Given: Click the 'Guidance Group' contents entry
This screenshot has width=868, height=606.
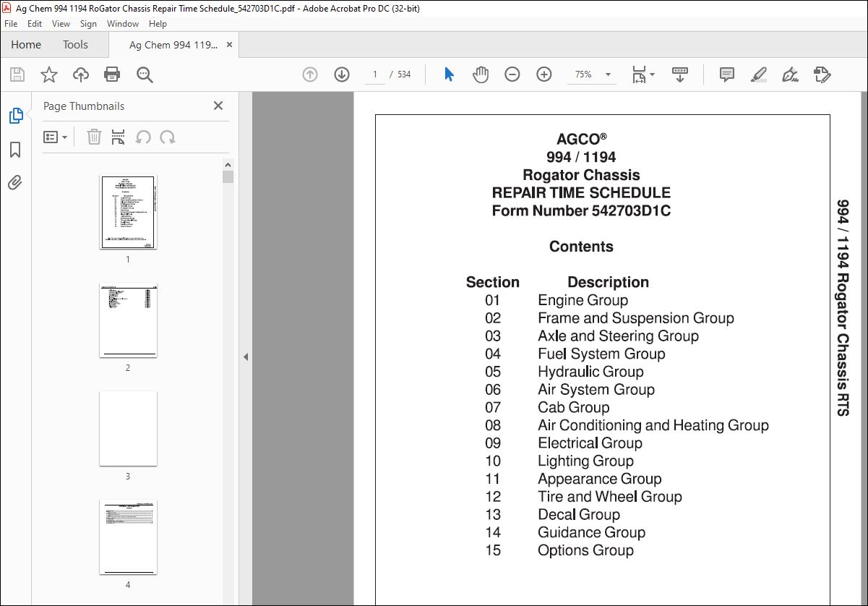Looking at the screenshot, I should click(591, 532).
